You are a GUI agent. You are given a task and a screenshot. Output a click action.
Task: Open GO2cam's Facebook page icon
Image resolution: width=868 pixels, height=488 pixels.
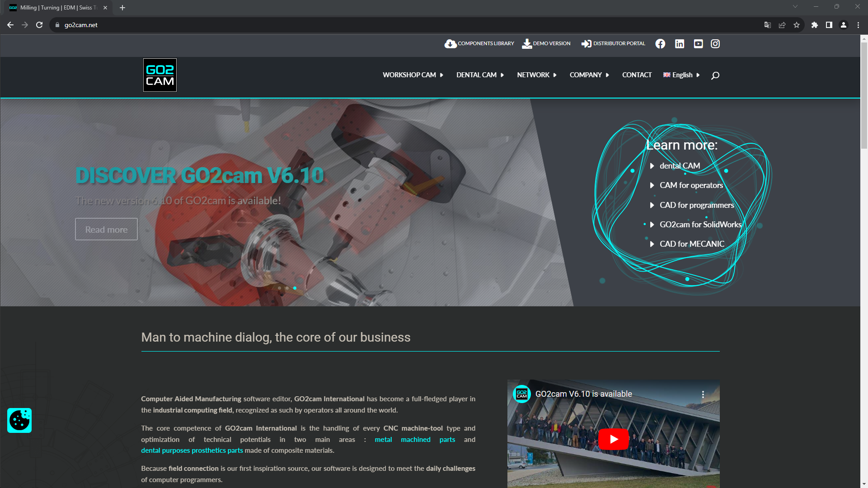[x=660, y=43]
